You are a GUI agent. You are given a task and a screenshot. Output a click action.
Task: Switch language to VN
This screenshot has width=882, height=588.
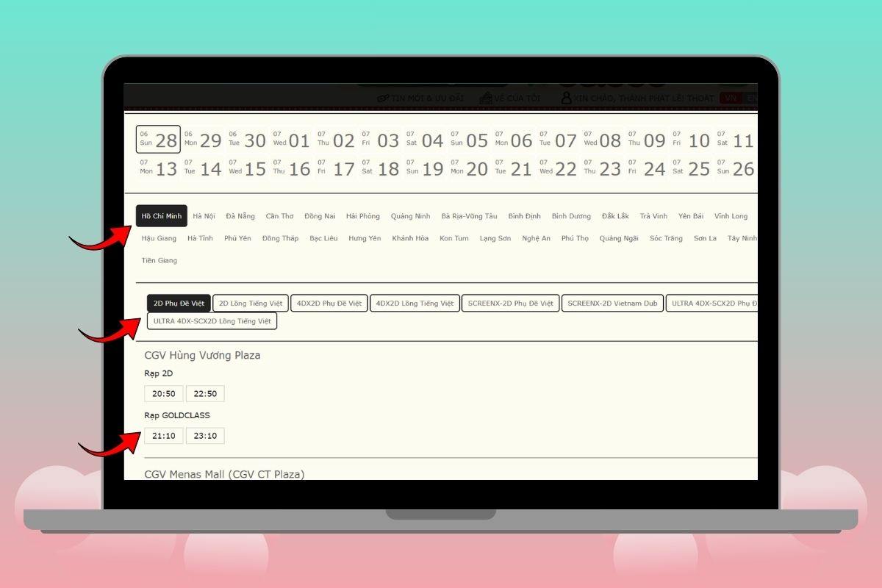click(731, 98)
